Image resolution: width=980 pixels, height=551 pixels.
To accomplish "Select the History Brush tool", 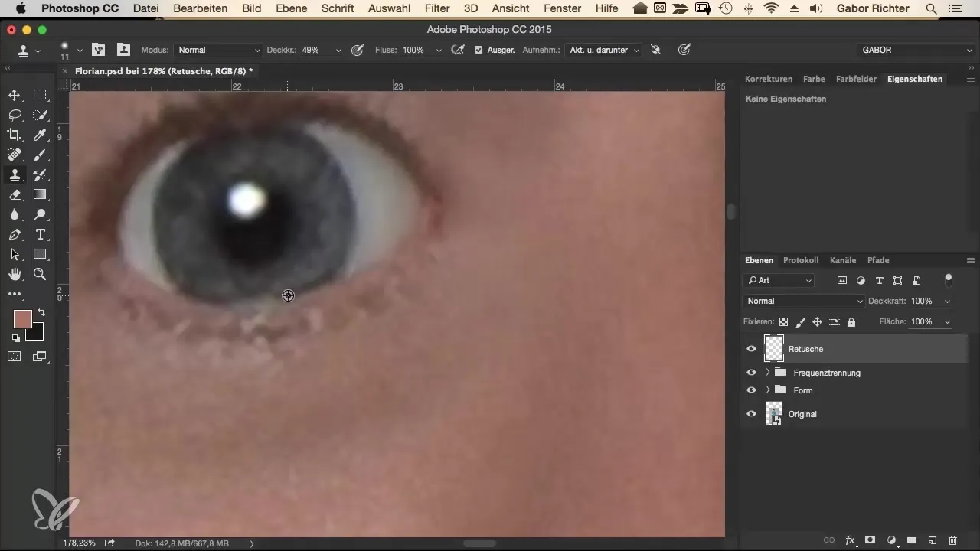I will [x=40, y=175].
